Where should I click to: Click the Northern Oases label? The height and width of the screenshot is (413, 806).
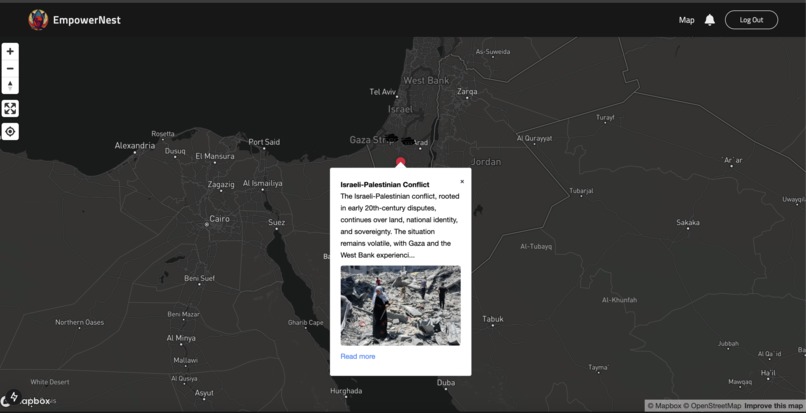pos(80,322)
